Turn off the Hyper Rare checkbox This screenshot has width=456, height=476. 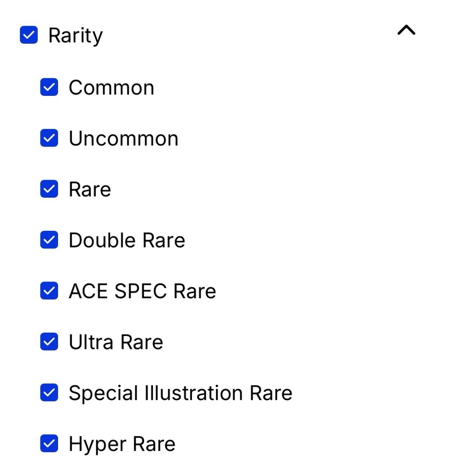(x=49, y=444)
